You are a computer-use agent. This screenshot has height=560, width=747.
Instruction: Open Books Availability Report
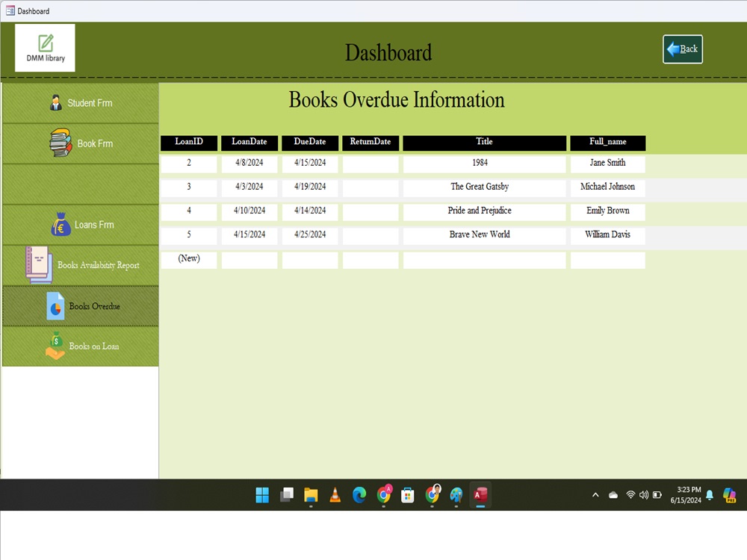[x=81, y=265]
